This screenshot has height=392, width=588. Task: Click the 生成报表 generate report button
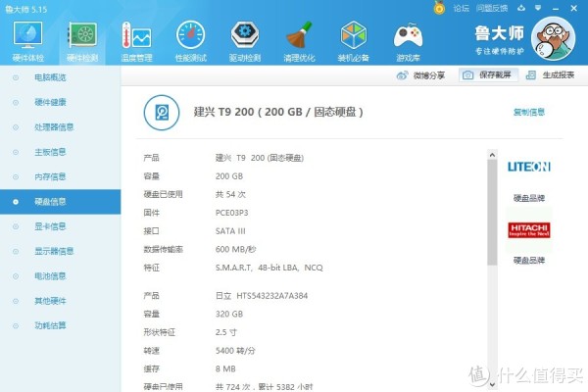550,75
